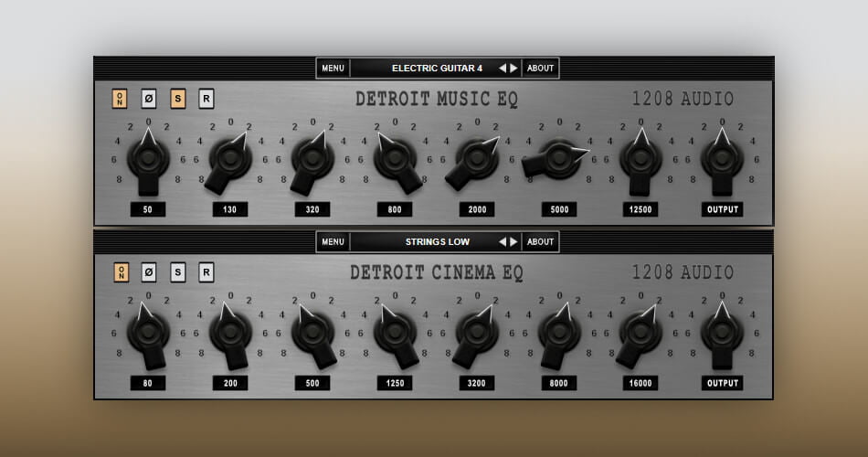The width and height of the screenshot is (868, 457).
Task: Toggle phase invert Ø on Cinema EQ
Action: click(148, 272)
